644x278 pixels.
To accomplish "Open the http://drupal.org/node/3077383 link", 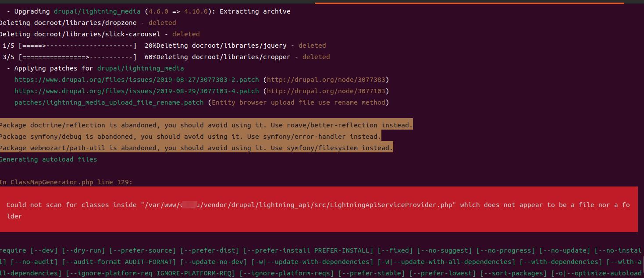I will (326, 80).
